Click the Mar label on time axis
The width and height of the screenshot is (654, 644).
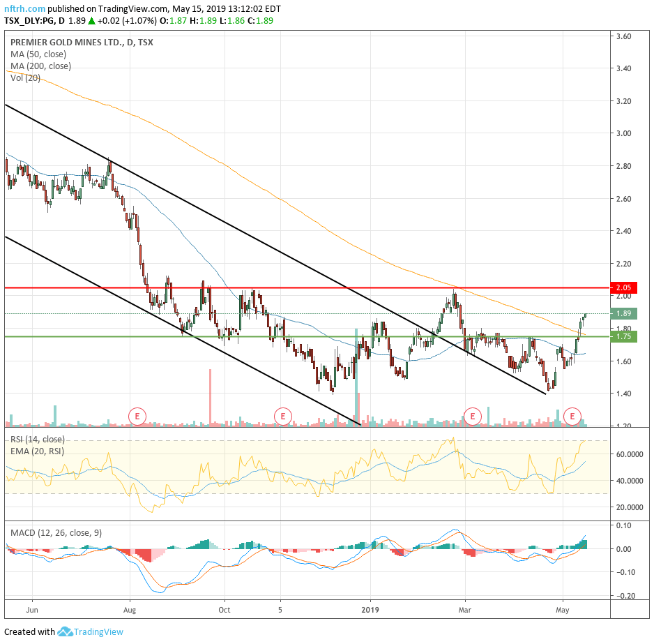coord(464,610)
